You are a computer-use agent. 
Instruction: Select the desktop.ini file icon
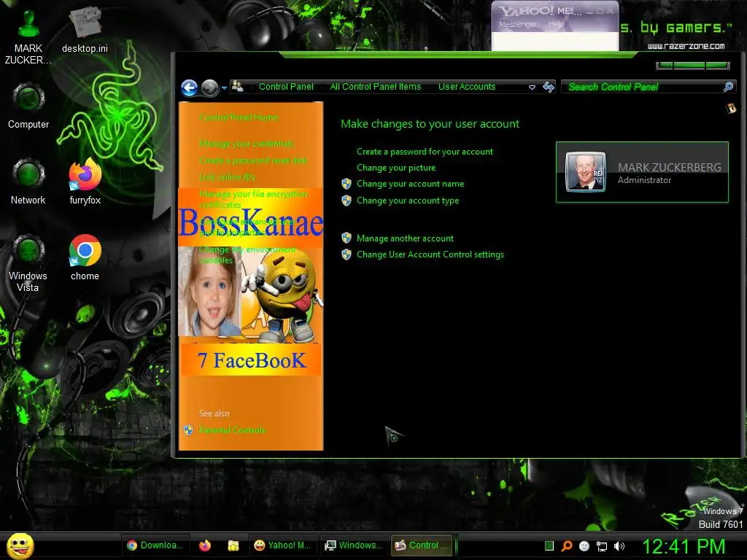85,30
